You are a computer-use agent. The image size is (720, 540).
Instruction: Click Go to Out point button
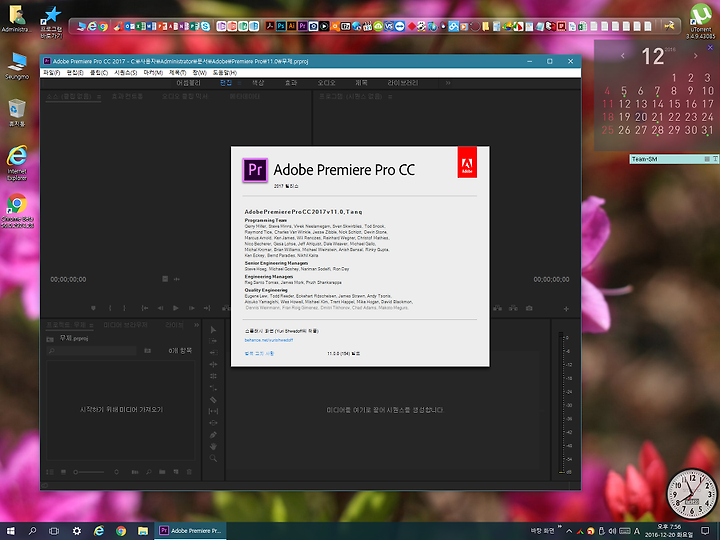(207, 308)
